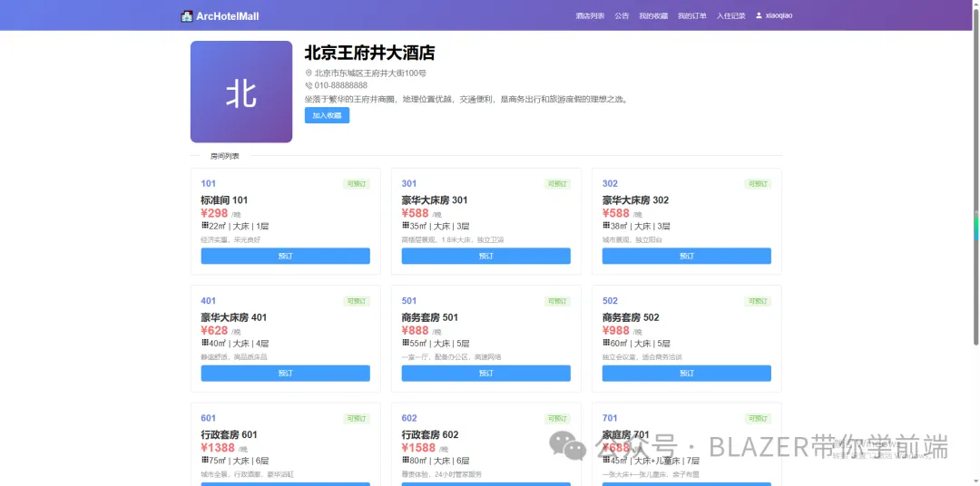Open 我的订单 from the navigation bar
This screenshot has width=980, height=486.
[x=691, y=16]
